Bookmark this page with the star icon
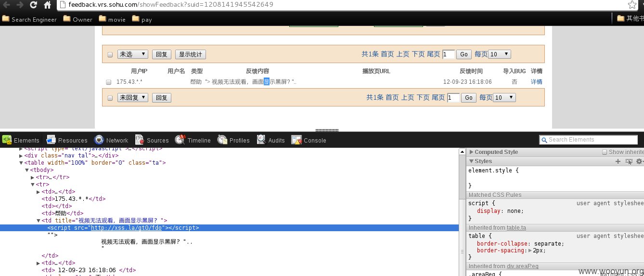 coord(632,5)
